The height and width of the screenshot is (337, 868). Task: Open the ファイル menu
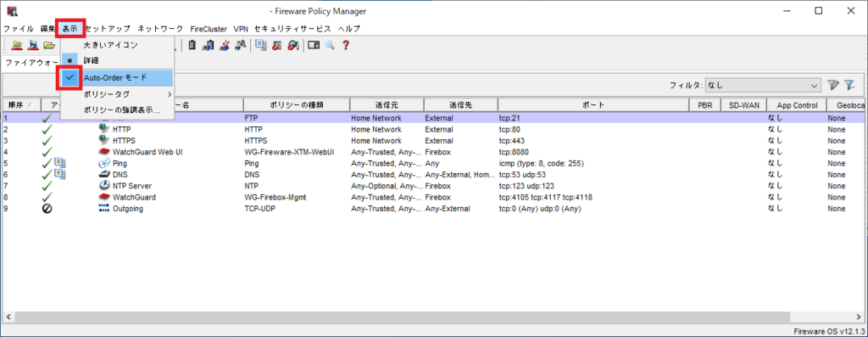pyautogui.click(x=19, y=29)
